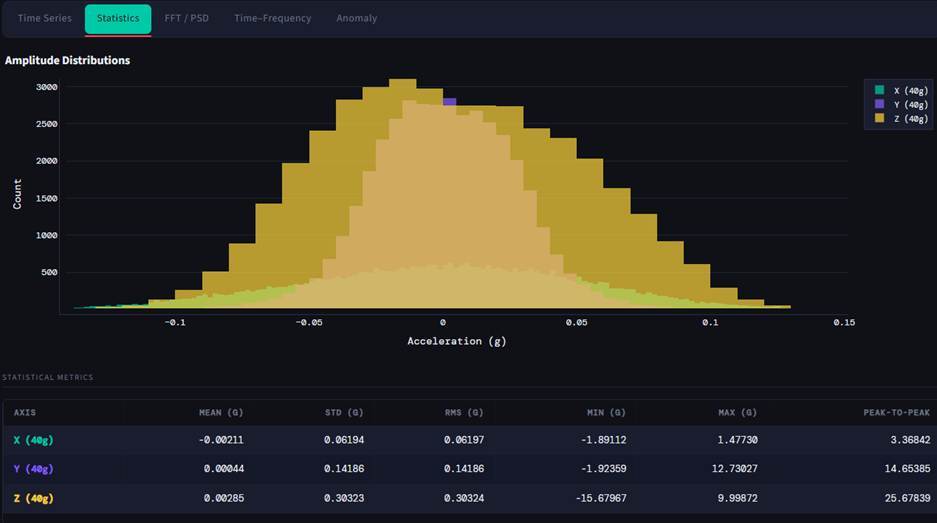This screenshot has height=523, width=937.
Task: Click min value -1.89112
Action: (x=604, y=440)
